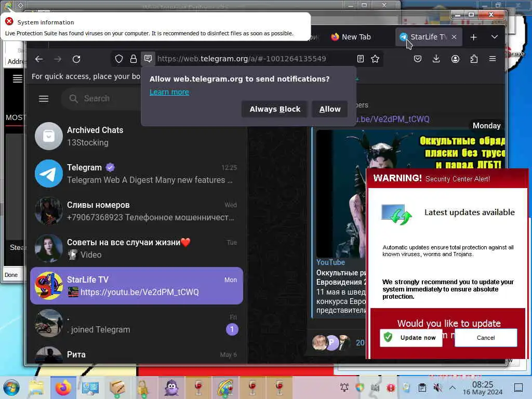The height and width of the screenshot is (399, 532).
Task: Bookmark this page with star icon
Action: [x=375, y=59]
